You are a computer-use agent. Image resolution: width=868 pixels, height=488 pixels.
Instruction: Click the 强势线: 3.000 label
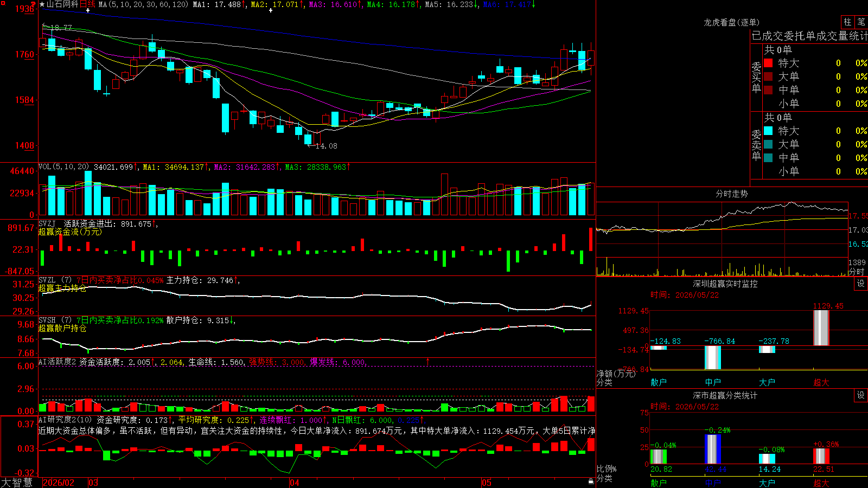(x=277, y=362)
